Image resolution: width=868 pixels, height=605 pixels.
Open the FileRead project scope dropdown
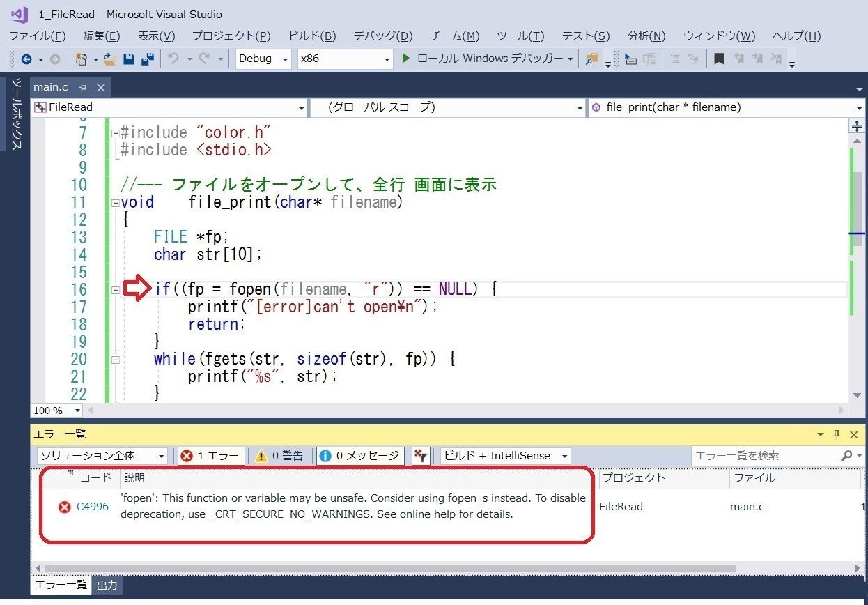169,107
